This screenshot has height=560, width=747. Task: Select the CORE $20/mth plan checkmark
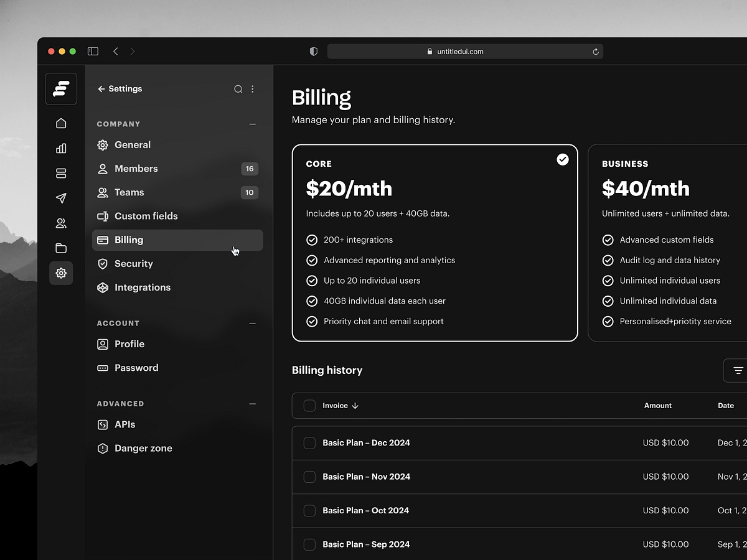pyautogui.click(x=562, y=159)
